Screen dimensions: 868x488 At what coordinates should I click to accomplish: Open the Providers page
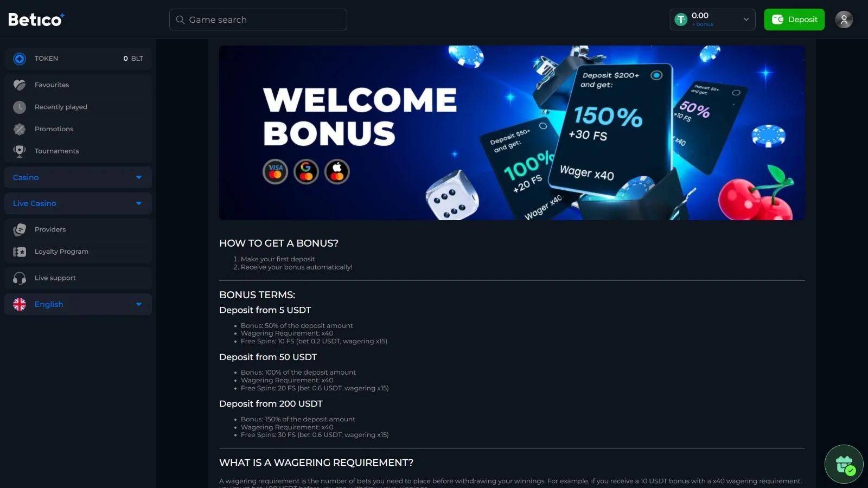coord(78,229)
